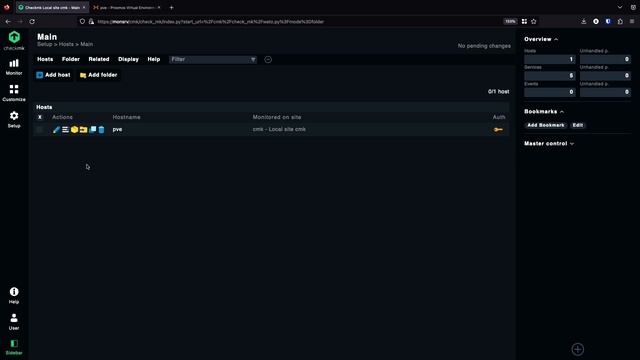
Task: Click No pending changes link
Action: [484, 46]
